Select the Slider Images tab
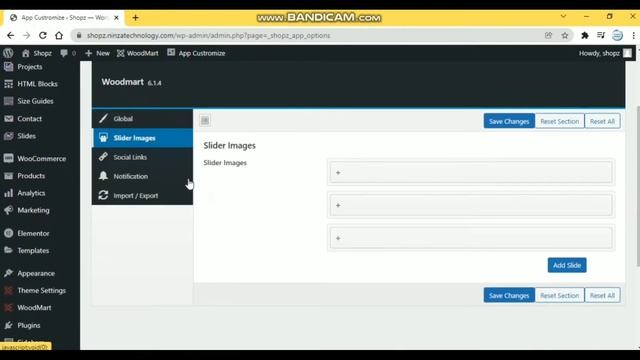The height and width of the screenshot is (360, 640). [x=142, y=138]
